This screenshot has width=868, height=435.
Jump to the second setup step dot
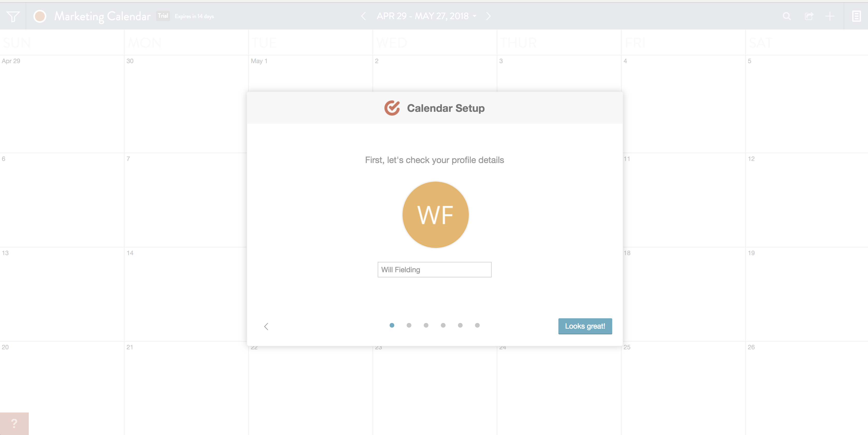pos(409,325)
